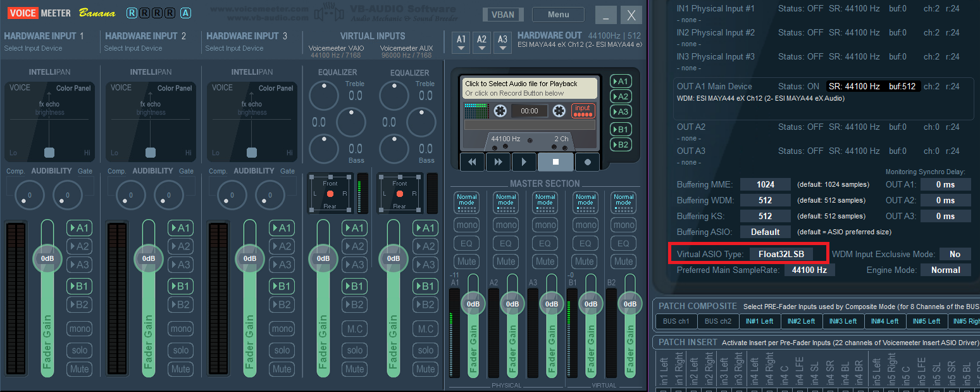The image size is (980, 392).
Task: Solo Hardware Input 2 strip
Action: click(181, 350)
